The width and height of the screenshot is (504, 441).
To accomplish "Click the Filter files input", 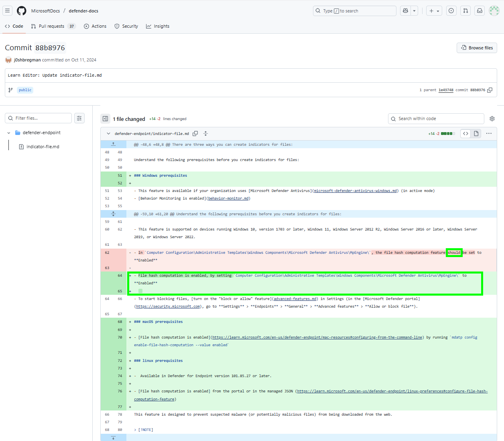I will pyautogui.click(x=38, y=118).
